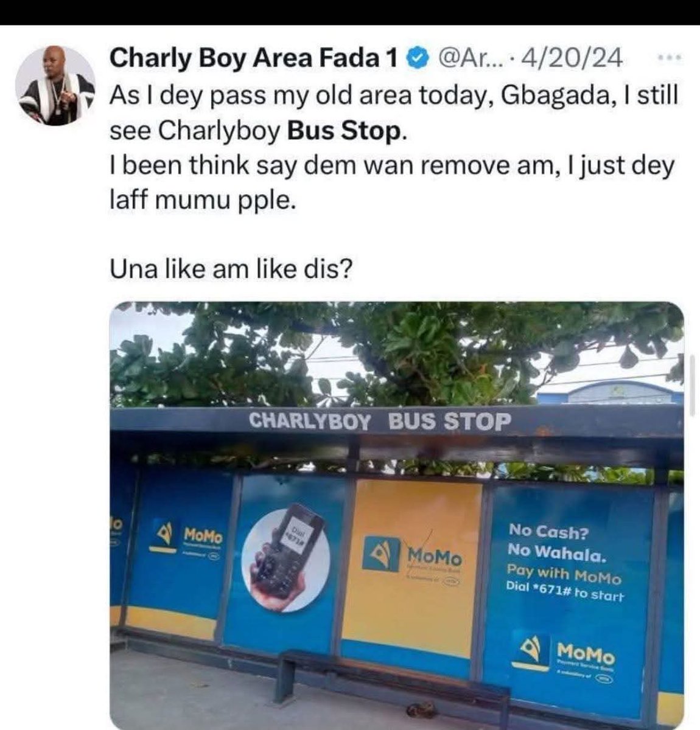Click the blue verified badge

416,58
